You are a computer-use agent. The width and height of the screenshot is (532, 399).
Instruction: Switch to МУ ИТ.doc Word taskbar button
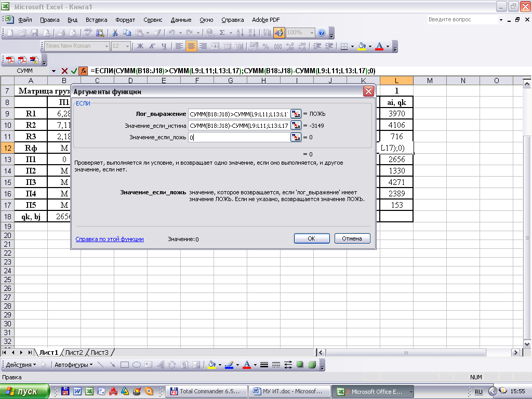pyautogui.click(x=289, y=392)
